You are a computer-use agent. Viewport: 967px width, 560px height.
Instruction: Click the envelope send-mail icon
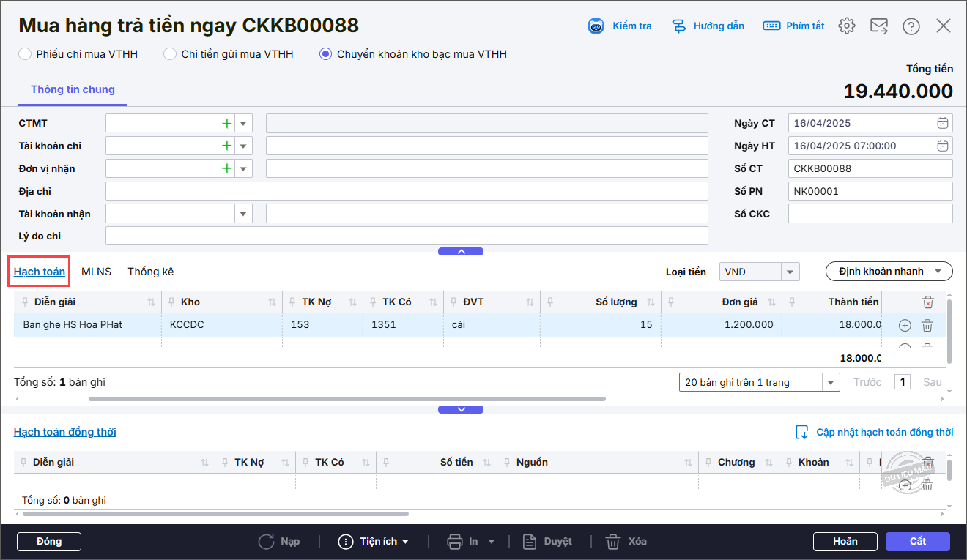[879, 26]
